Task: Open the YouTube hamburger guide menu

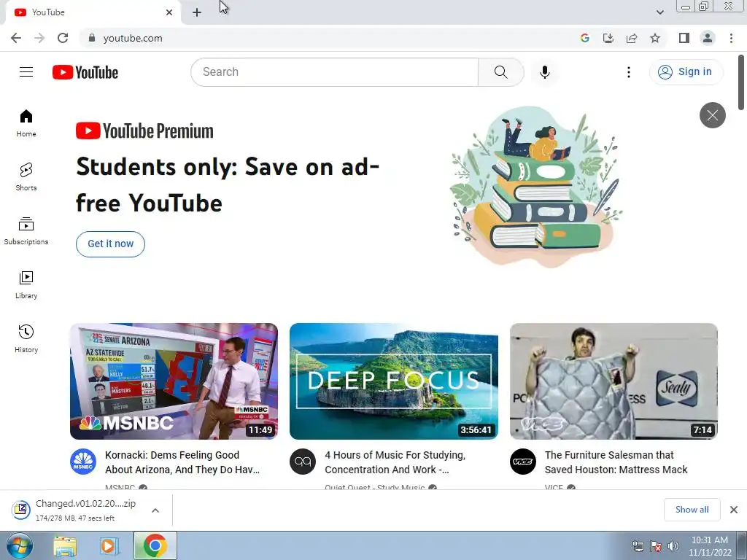Action: [26, 72]
